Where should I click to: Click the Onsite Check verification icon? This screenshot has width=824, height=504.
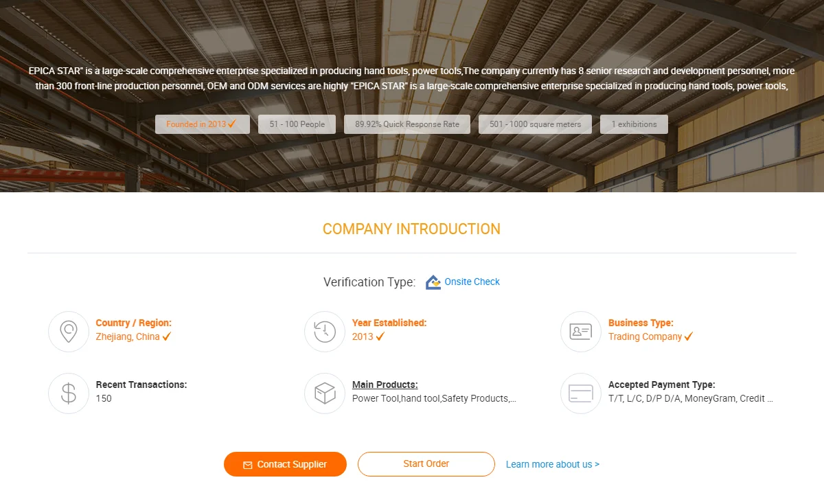[433, 282]
